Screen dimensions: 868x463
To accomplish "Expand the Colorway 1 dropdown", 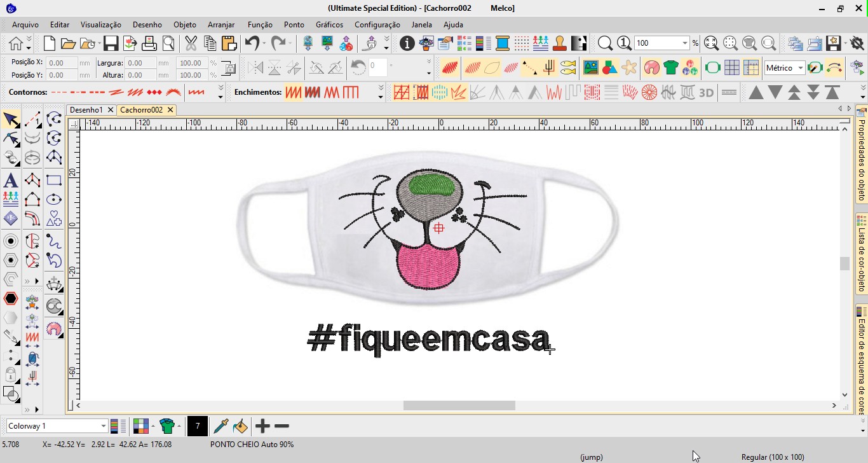I will click(103, 426).
